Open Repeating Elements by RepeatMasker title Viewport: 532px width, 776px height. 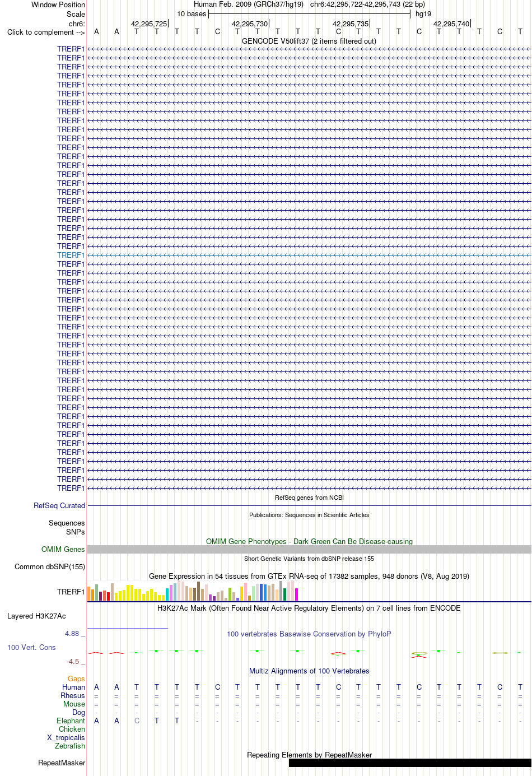[309, 755]
